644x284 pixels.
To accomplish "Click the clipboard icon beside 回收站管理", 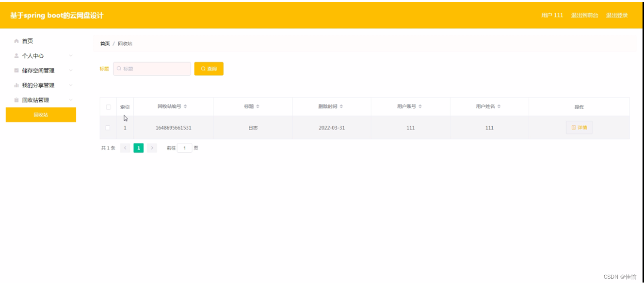I will pyautogui.click(x=16, y=100).
